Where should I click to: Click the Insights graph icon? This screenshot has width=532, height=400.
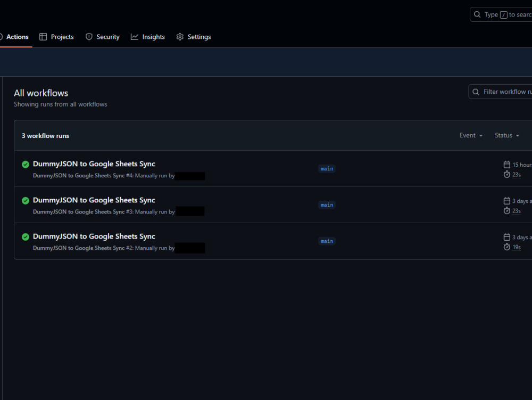click(135, 37)
